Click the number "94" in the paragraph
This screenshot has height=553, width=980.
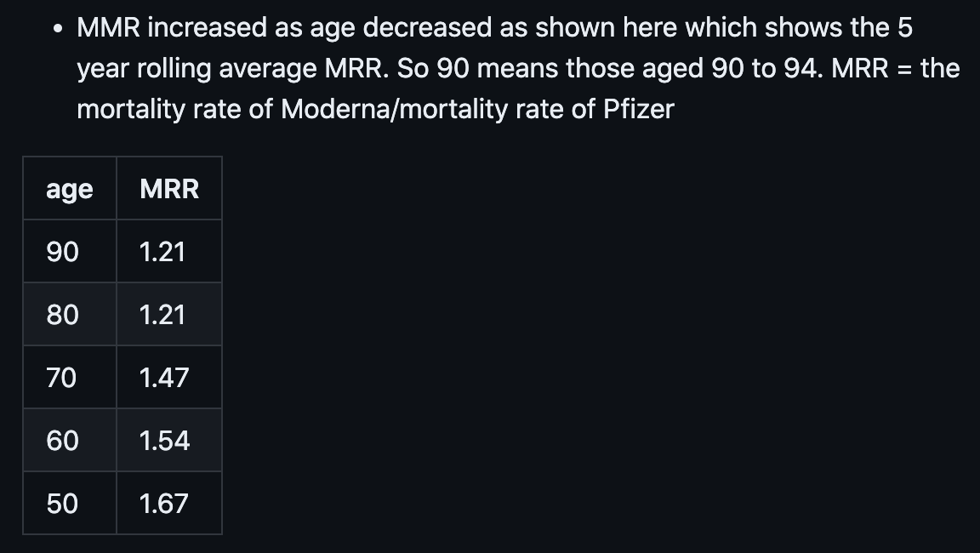click(798, 69)
